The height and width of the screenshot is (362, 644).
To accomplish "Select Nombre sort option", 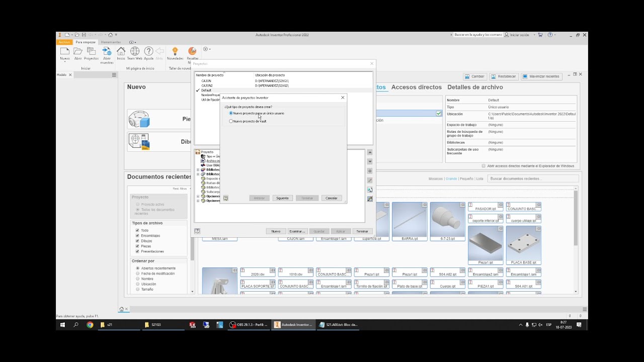I will [x=137, y=279].
